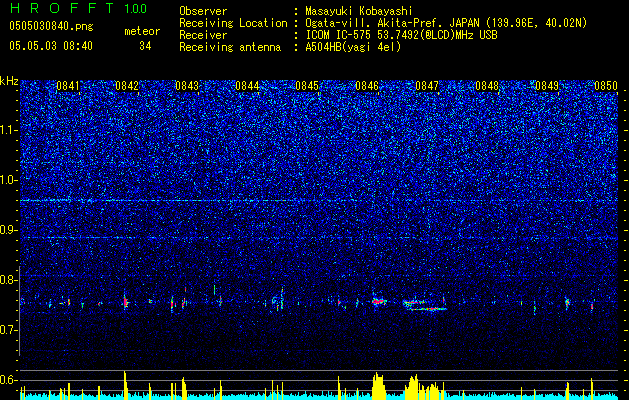
Task: Click the red meteor echo just before 0842
Action: (126, 301)
